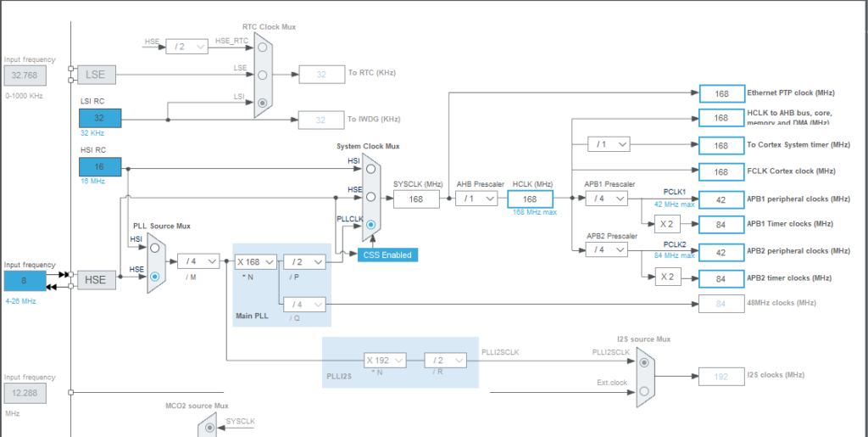Image resolution: width=868 pixels, height=437 pixels.
Task: Choose HSI as PLL source
Action: [154, 249]
